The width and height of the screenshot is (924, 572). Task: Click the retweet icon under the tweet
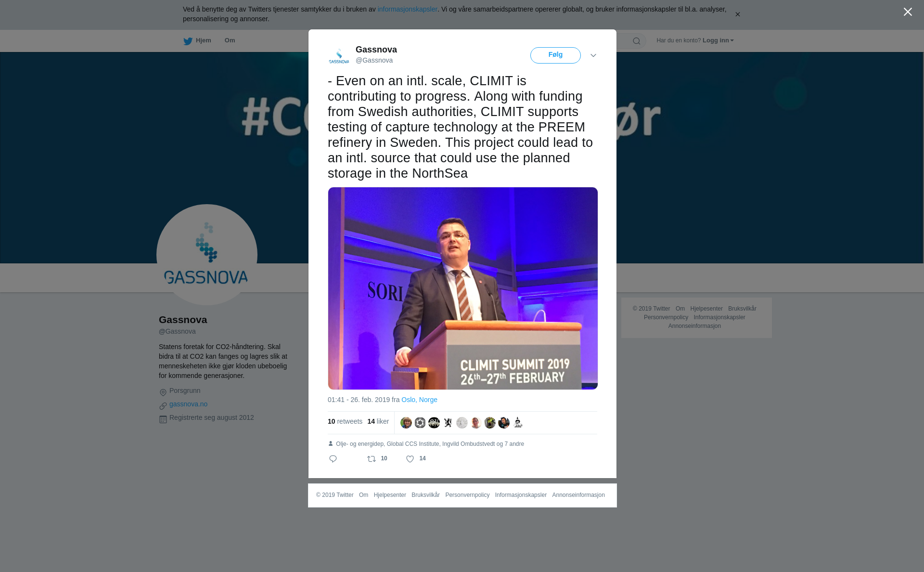(372, 459)
